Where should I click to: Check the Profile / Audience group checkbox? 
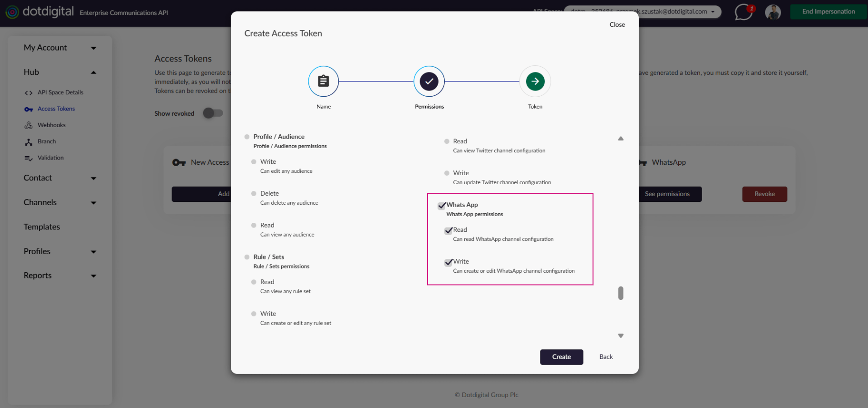coord(247,137)
